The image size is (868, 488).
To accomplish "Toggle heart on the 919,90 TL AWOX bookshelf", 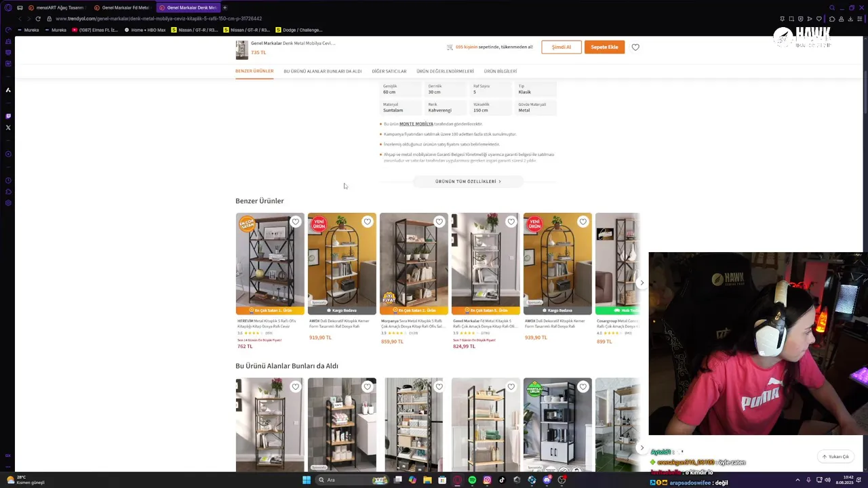I will pyautogui.click(x=368, y=222).
